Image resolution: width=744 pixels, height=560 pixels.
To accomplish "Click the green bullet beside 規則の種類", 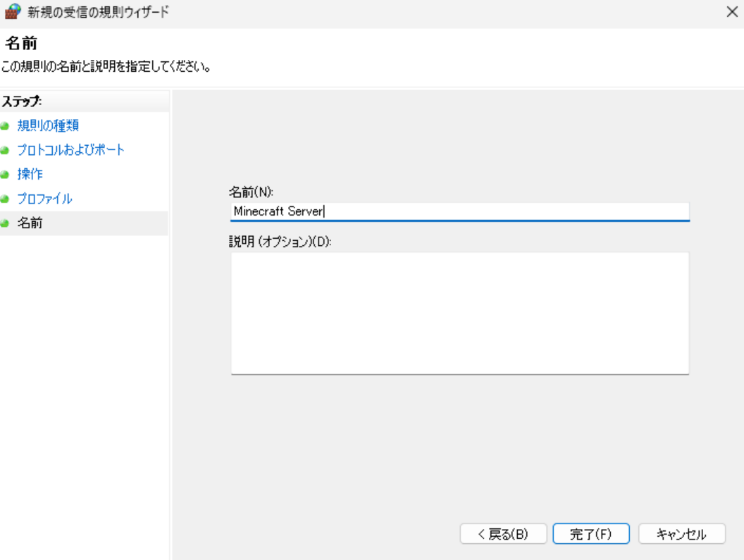I will [5, 127].
